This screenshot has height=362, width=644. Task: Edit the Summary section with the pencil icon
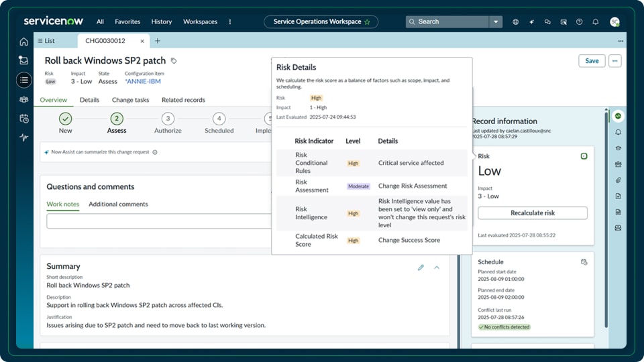point(421,267)
